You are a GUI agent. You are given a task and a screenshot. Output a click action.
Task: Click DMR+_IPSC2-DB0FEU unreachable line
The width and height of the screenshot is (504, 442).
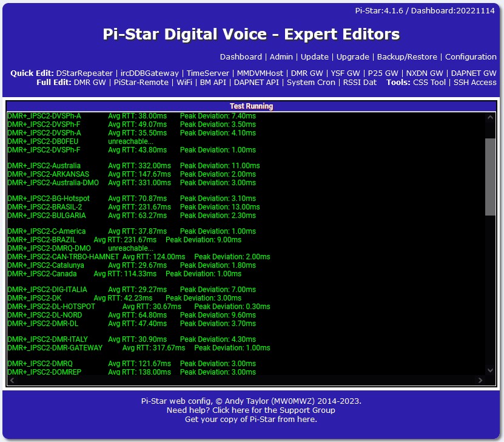pos(80,141)
